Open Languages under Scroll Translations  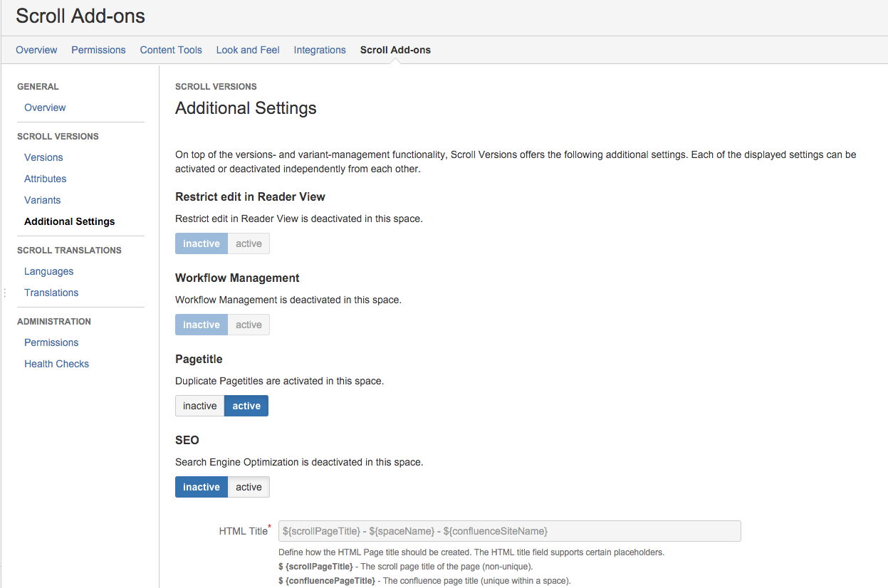tap(48, 271)
